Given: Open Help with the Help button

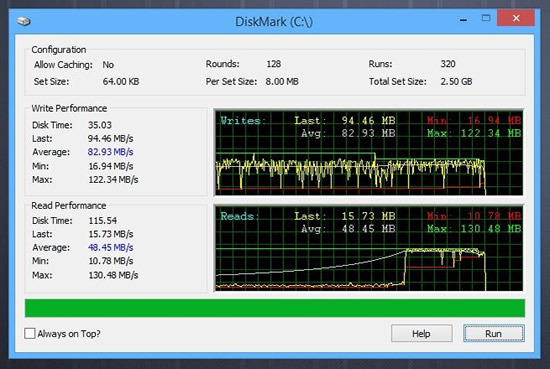Looking at the screenshot, I should 421,333.
